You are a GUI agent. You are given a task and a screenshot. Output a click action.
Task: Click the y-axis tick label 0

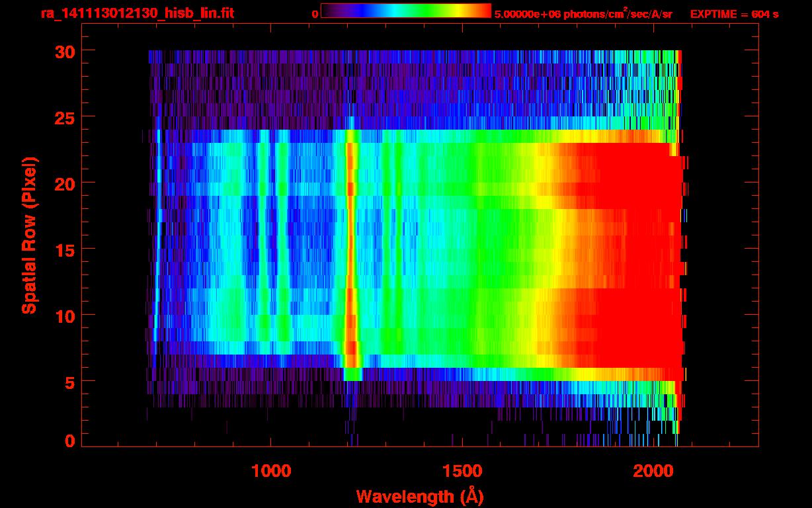pyautogui.click(x=69, y=441)
